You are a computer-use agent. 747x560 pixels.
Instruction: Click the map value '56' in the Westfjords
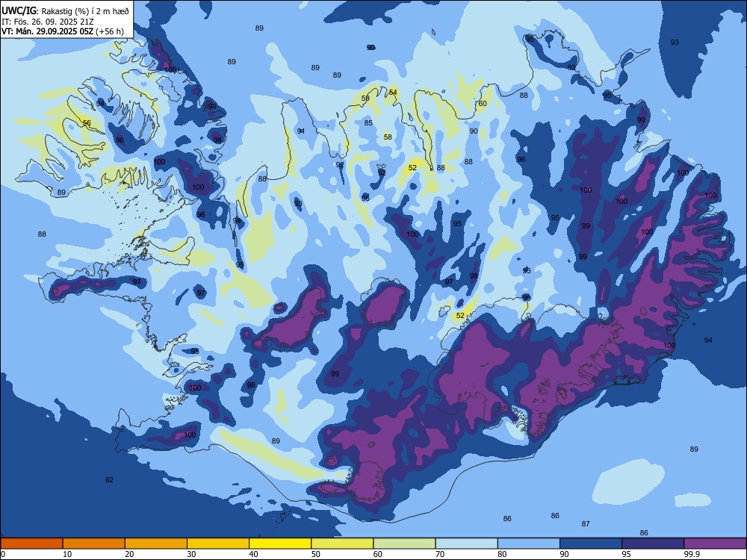(87, 123)
